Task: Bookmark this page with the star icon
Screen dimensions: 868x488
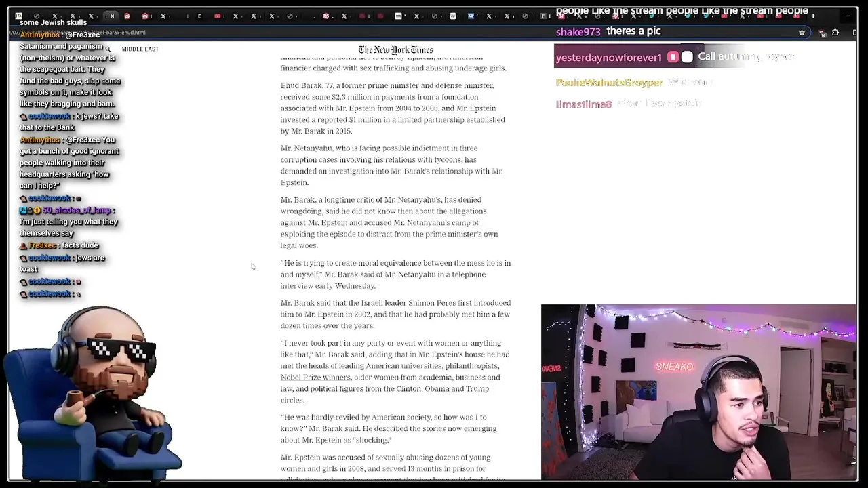Action: click(802, 32)
